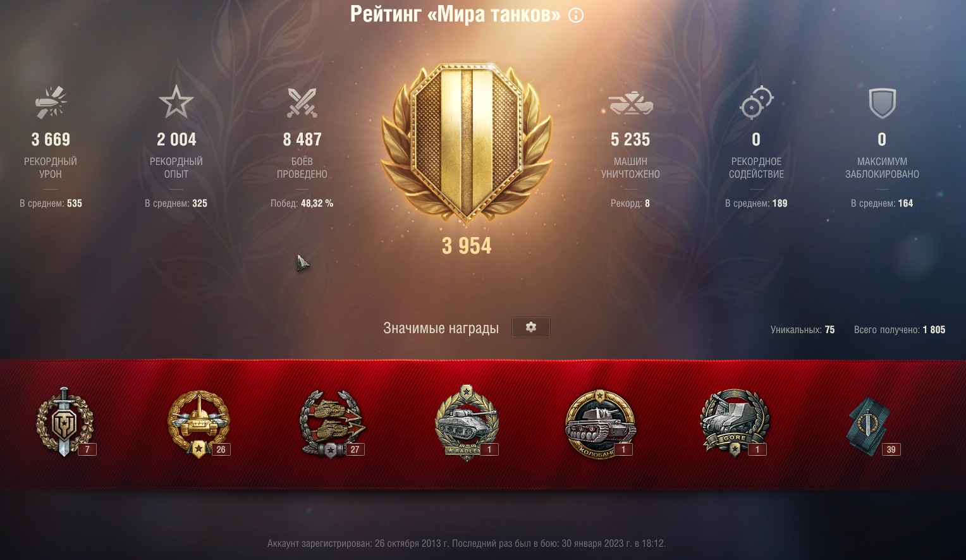Click the max blocked shield icon
966x560 pixels.
[882, 103]
